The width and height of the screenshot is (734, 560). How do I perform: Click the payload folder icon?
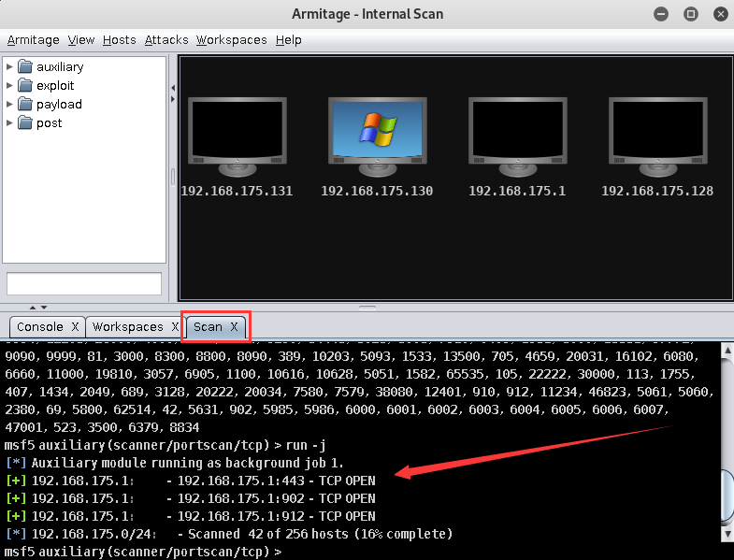tap(25, 105)
